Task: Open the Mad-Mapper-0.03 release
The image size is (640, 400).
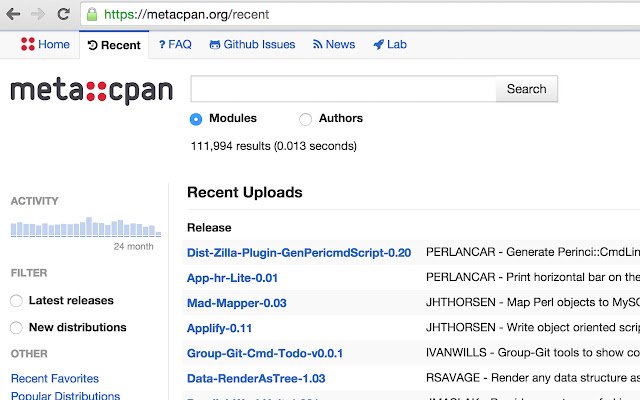Action: 237,303
